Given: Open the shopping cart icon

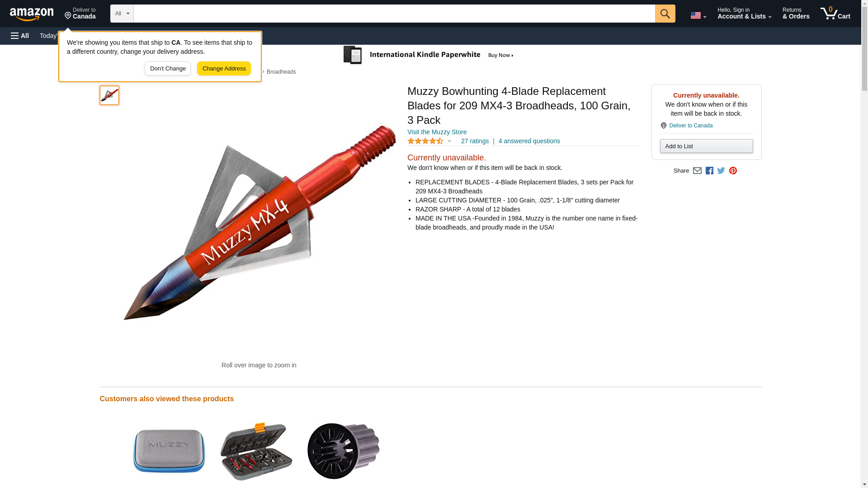Looking at the screenshot, I should click(x=835, y=14).
